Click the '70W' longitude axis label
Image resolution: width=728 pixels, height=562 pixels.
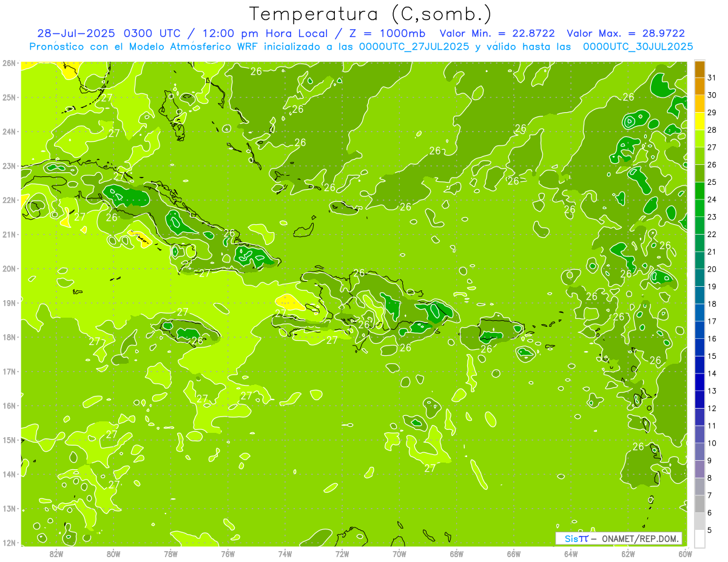pos(399,553)
